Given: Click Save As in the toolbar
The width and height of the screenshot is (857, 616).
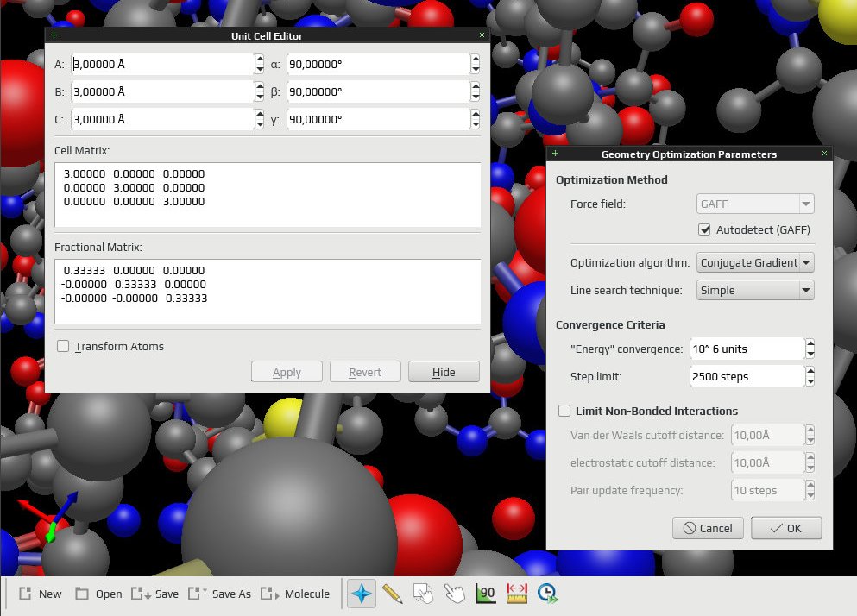Looking at the screenshot, I should coord(219,594).
